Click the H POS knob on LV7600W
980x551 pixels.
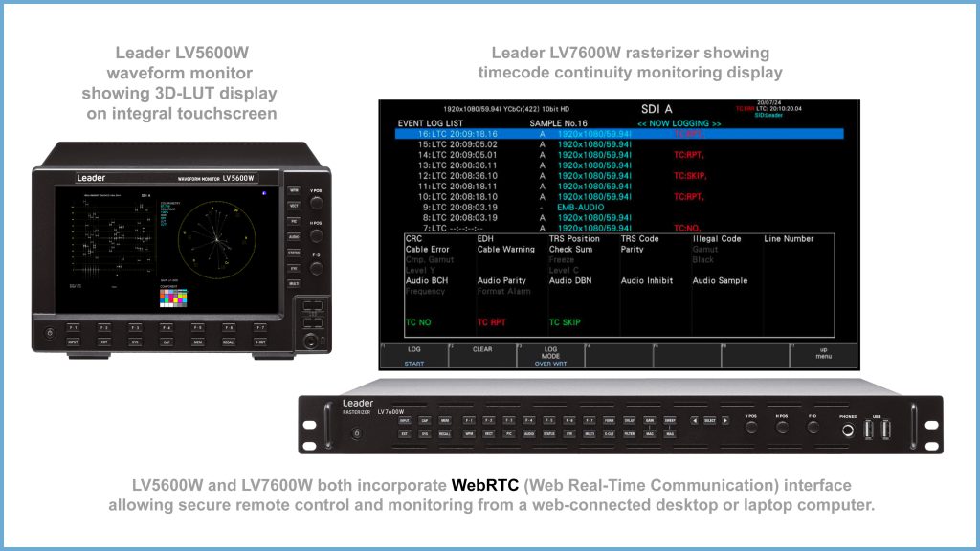pos(782,428)
